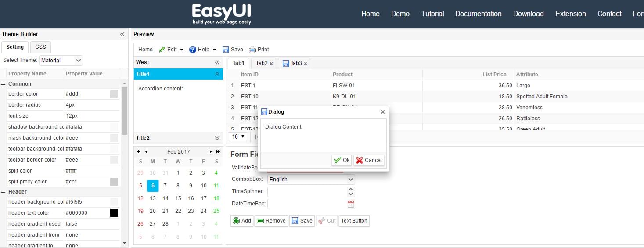Switch to the CSS tab
Image resolution: width=644 pixels, height=248 pixels.
40,47
